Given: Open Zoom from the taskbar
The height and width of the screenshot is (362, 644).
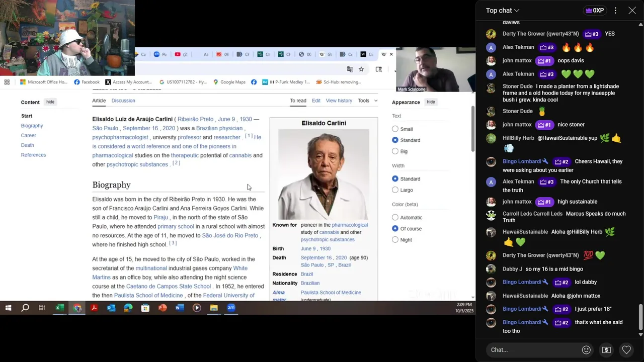Looking at the screenshot, I should click(x=231, y=308).
